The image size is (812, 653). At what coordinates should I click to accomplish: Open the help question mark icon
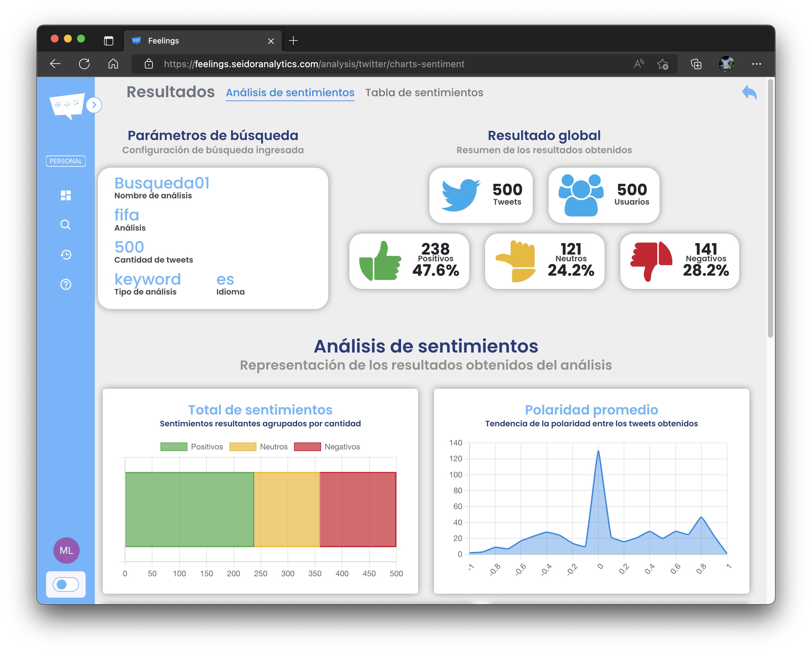(66, 284)
